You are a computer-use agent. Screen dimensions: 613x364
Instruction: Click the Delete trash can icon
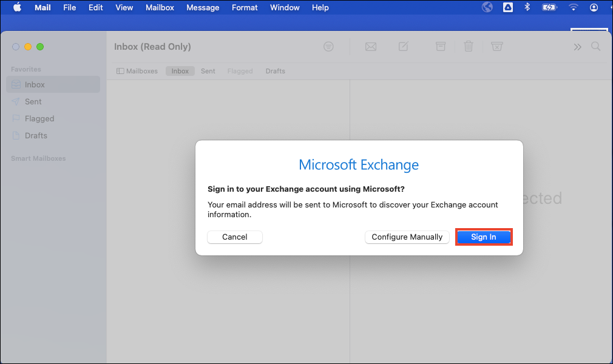(x=469, y=47)
